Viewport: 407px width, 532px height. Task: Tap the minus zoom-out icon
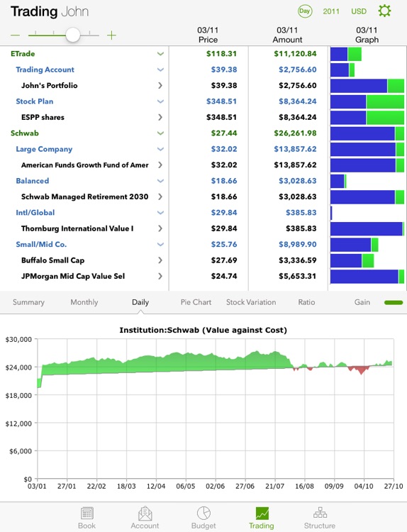point(16,35)
